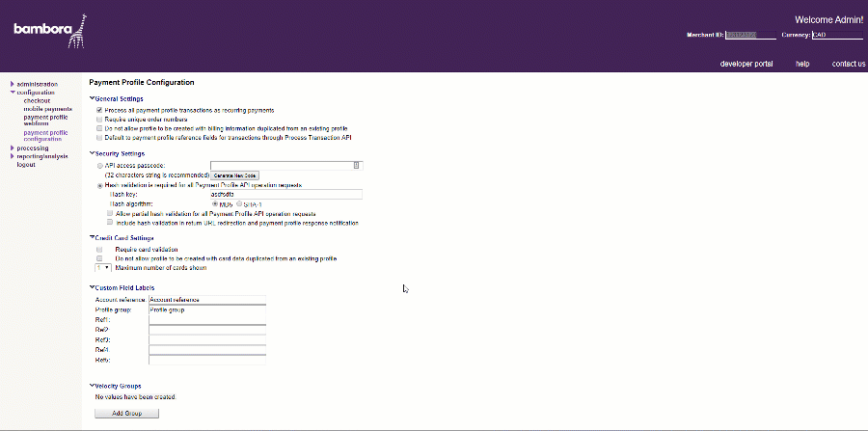This screenshot has width=868, height=431.
Task: Tick the Require card validation checkbox
Action: pyautogui.click(x=99, y=249)
